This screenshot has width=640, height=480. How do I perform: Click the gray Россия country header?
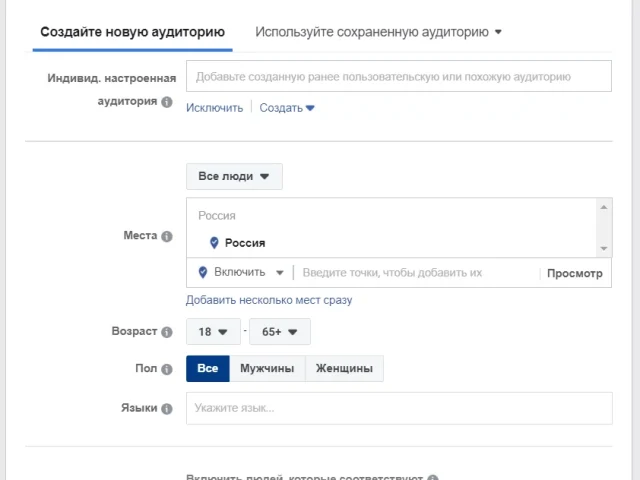217,216
